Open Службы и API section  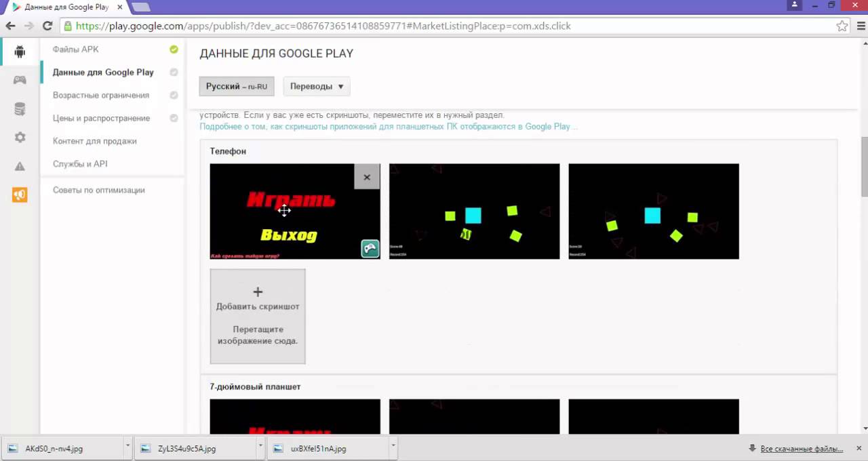click(80, 164)
